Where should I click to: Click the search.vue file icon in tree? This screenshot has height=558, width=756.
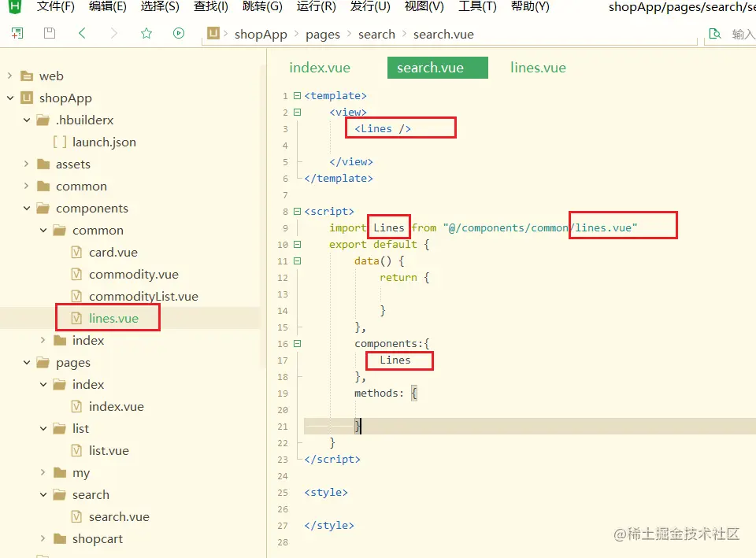[76, 517]
